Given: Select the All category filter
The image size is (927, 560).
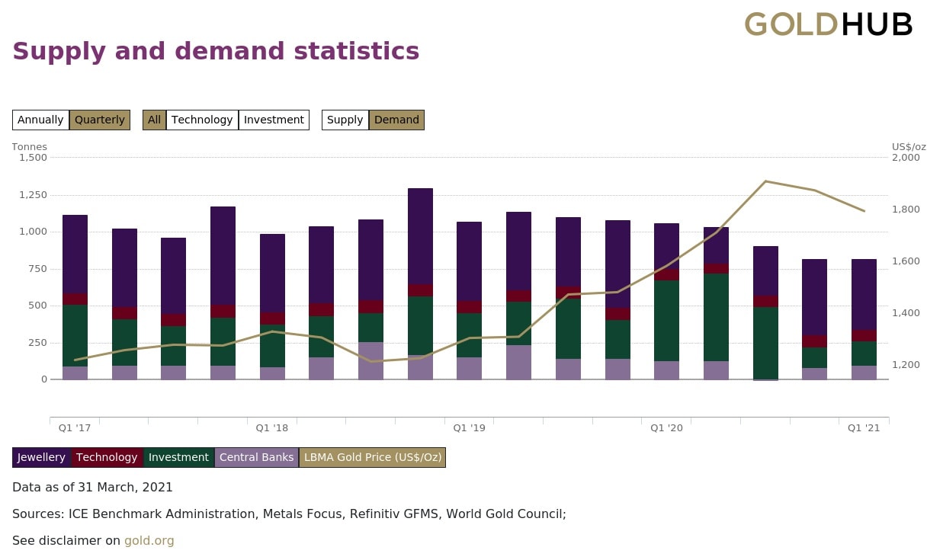Looking at the screenshot, I should pyautogui.click(x=154, y=120).
